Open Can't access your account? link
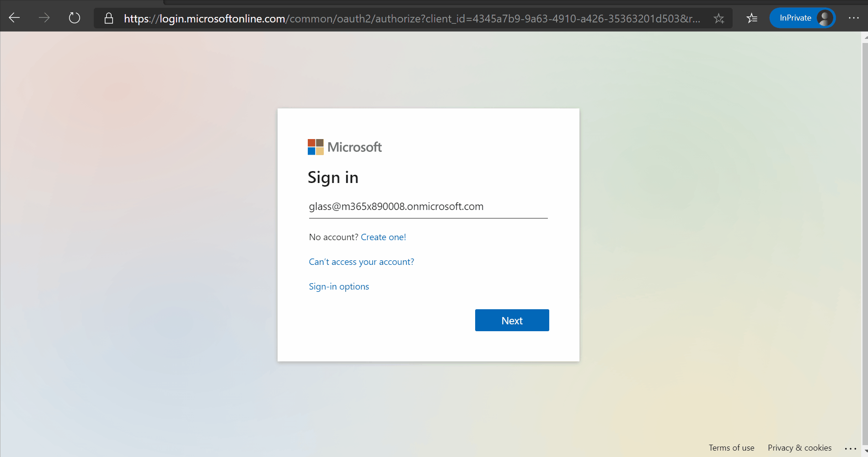868x457 pixels. point(361,262)
